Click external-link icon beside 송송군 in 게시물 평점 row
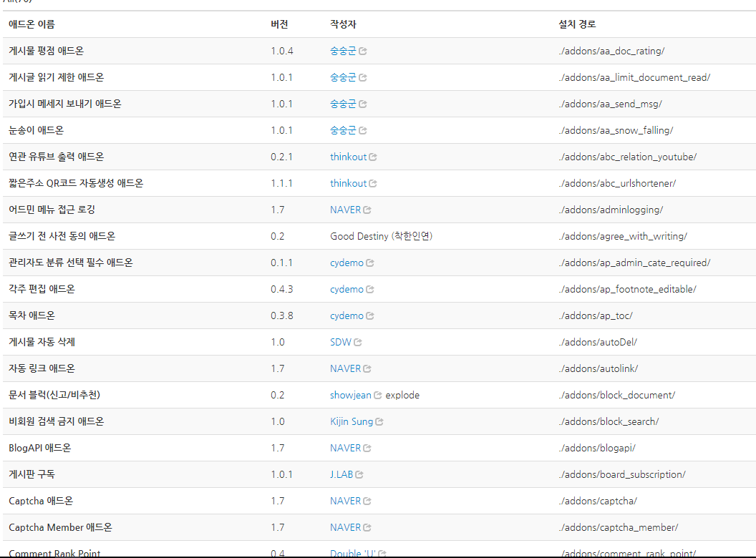Image resolution: width=756 pixels, height=558 pixels. (x=363, y=52)
